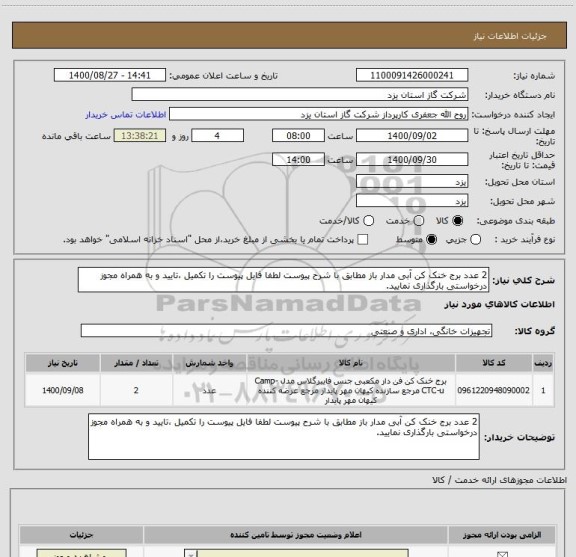The width and height of the screenshot is (576, 557).
Task: Click the ردیف column header
Action: 543,363
